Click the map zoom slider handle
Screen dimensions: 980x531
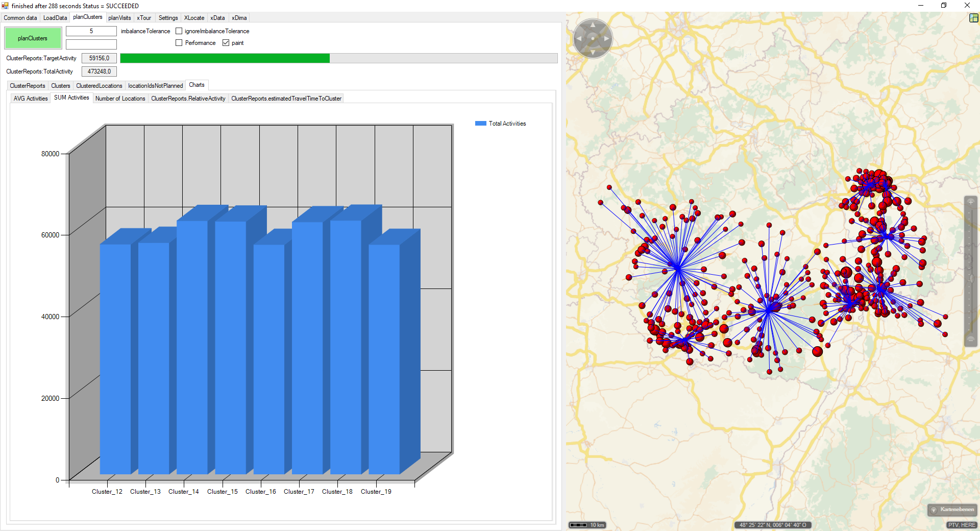(x=971, y=278)
